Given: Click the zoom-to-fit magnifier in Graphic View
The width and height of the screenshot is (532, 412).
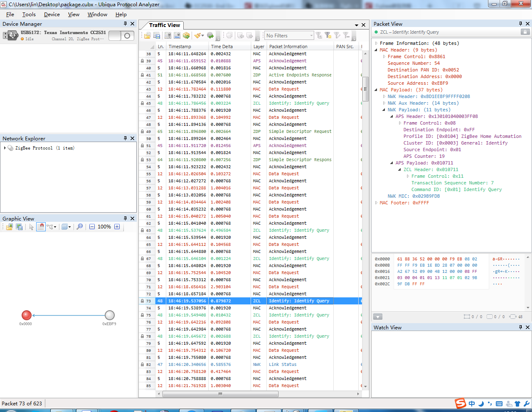Looking at the screenshot, I should click(80, 227).
